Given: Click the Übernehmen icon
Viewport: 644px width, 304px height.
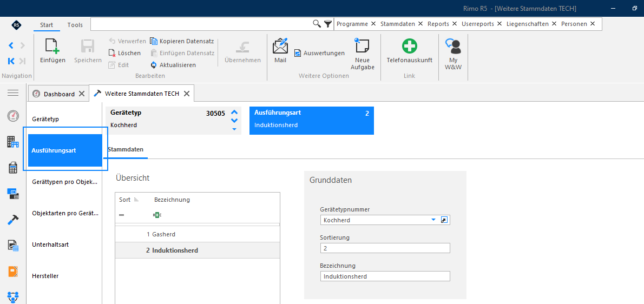Looking at the screenshot, I should pyautogui.click(x=243, y=47).
